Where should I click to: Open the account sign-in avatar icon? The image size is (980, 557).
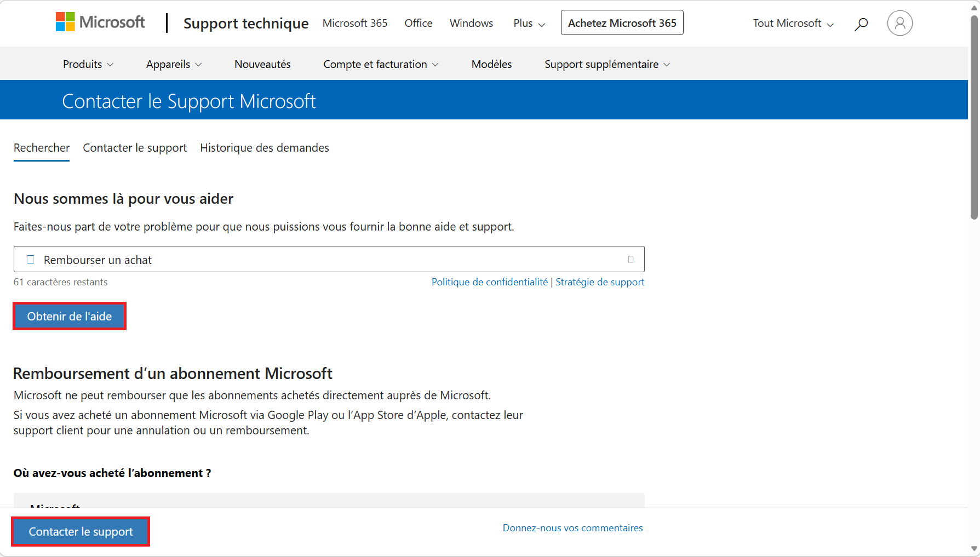tap(900, 23)
